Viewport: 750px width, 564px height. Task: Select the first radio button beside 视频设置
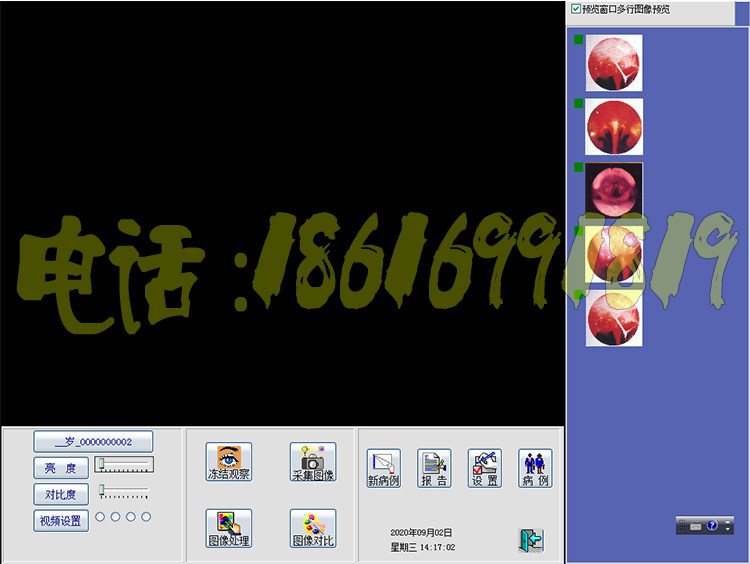100,517
